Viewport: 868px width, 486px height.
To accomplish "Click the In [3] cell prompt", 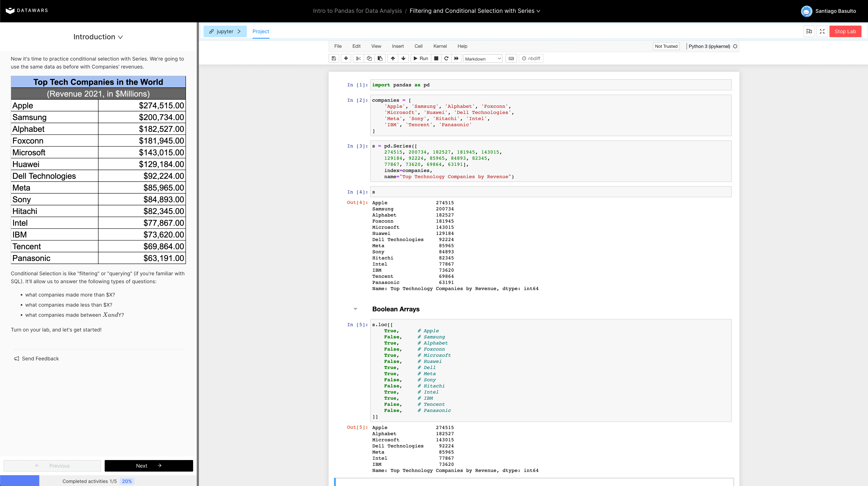I will 357,146.
